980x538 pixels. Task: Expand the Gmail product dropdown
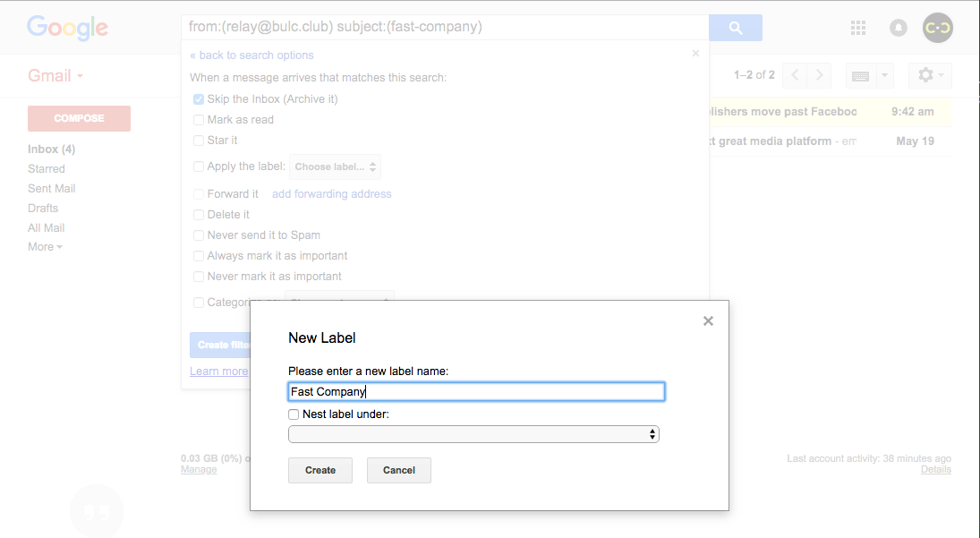point(55,75)
